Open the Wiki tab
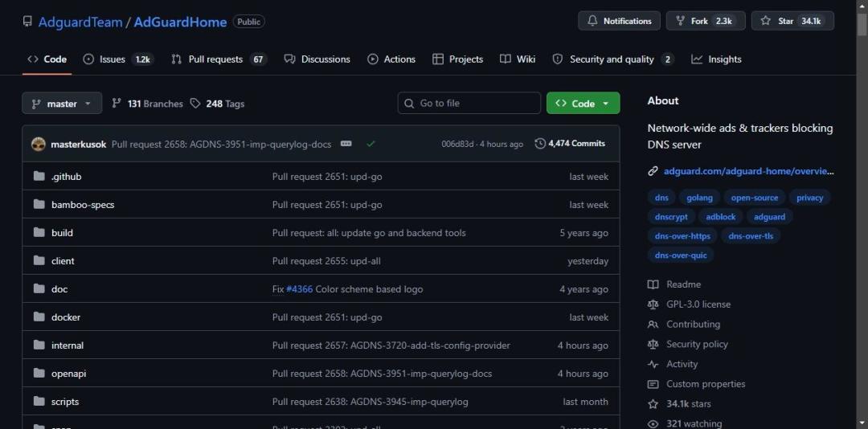868x429 pixels. [x=518, y=59]
